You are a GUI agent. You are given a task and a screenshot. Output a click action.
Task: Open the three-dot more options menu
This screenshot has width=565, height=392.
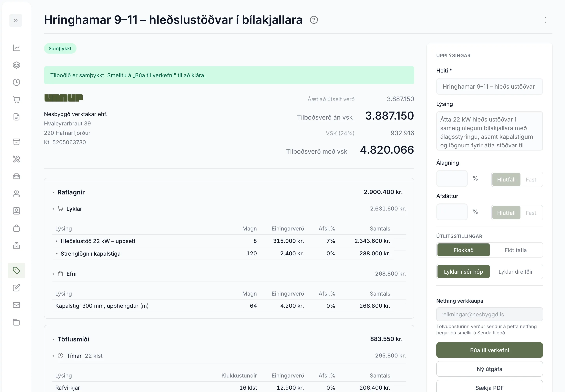pyautogui.click(x=545, y=20)
